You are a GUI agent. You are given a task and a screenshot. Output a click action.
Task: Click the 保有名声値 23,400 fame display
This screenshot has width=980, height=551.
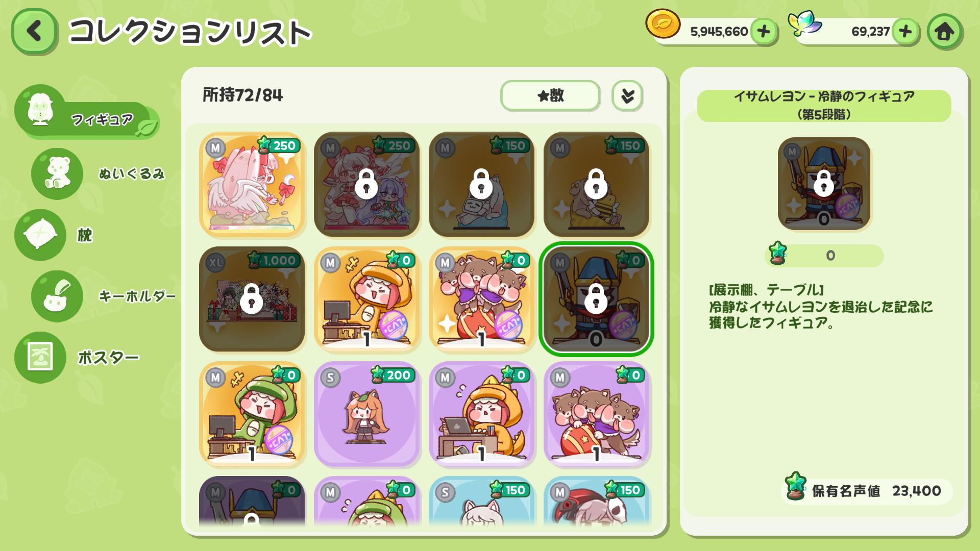(x=867, y=491)
